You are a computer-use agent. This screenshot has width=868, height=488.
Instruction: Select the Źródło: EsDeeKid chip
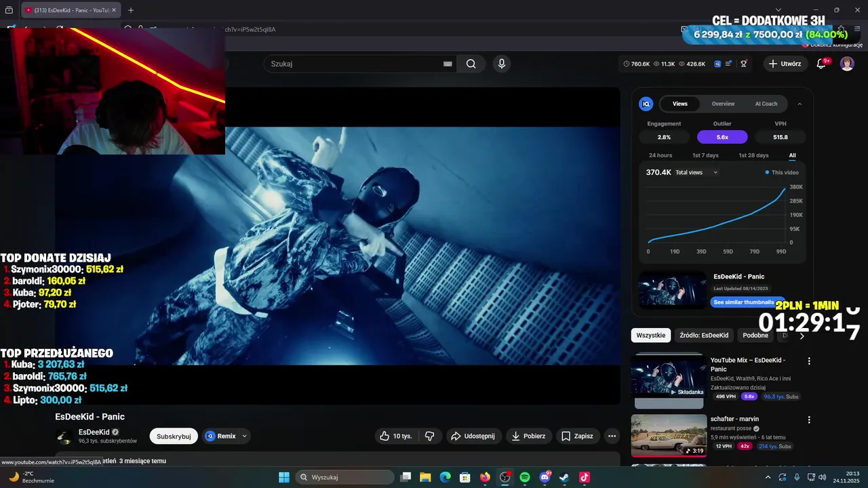click(704, 335)
